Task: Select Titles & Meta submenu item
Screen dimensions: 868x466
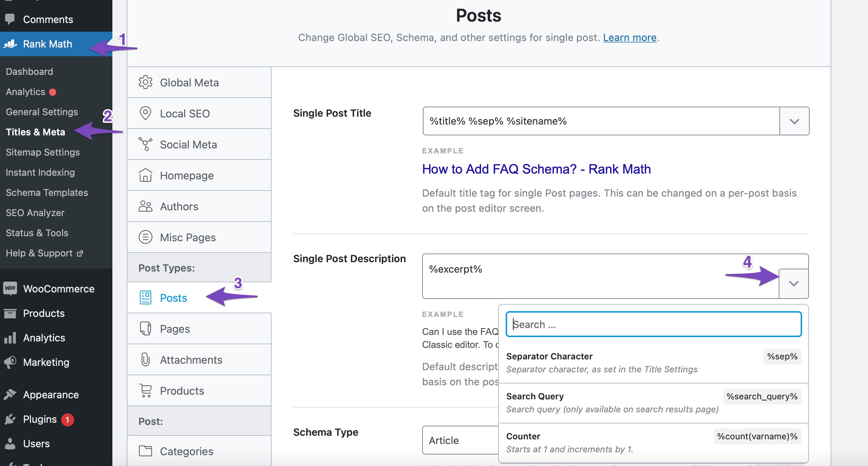Action: [35, 132]
